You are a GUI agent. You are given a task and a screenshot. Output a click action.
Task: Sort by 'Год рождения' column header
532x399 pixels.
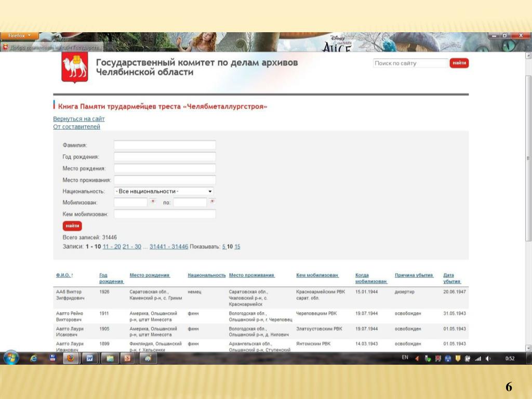(111, 278)
